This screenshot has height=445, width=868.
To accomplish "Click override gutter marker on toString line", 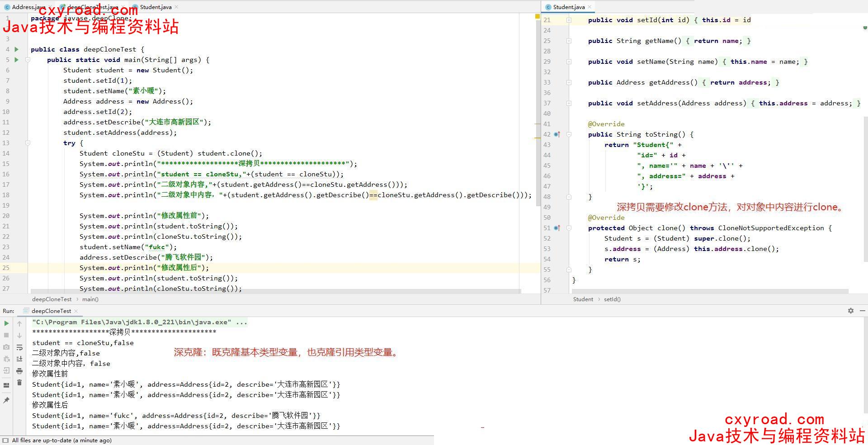I will point(557,134).
